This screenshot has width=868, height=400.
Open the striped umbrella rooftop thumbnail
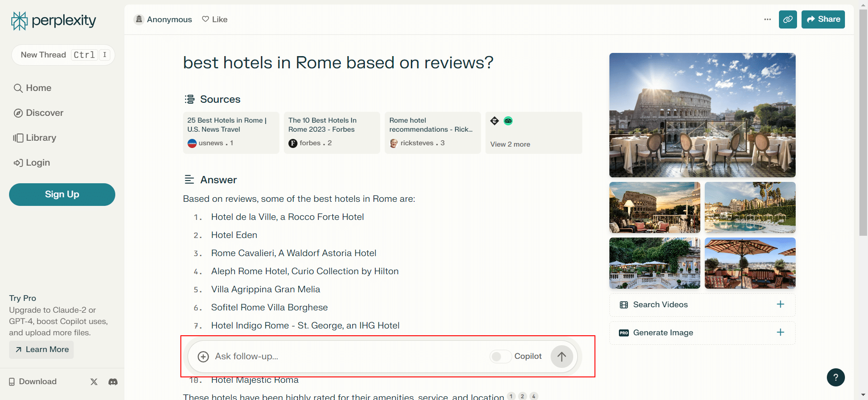point(750,263)
